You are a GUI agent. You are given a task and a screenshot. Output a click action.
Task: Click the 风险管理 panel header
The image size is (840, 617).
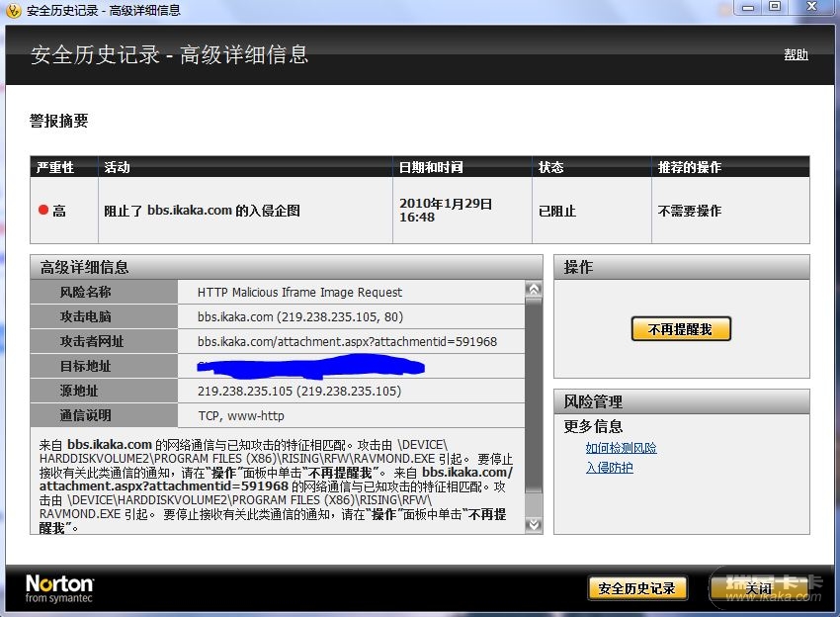(682, 401)
